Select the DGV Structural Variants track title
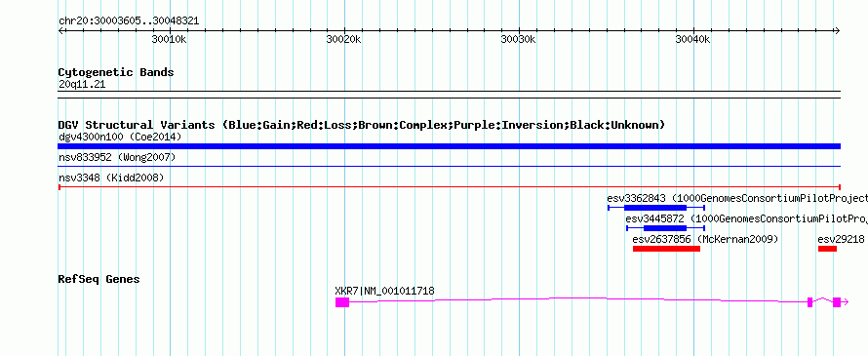 (362, 125)
